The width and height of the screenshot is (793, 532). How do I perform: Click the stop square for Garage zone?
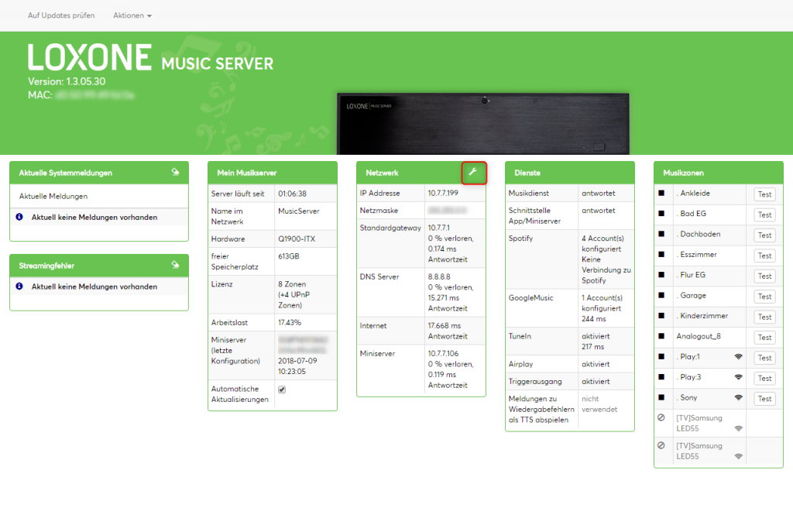[661, 296]
